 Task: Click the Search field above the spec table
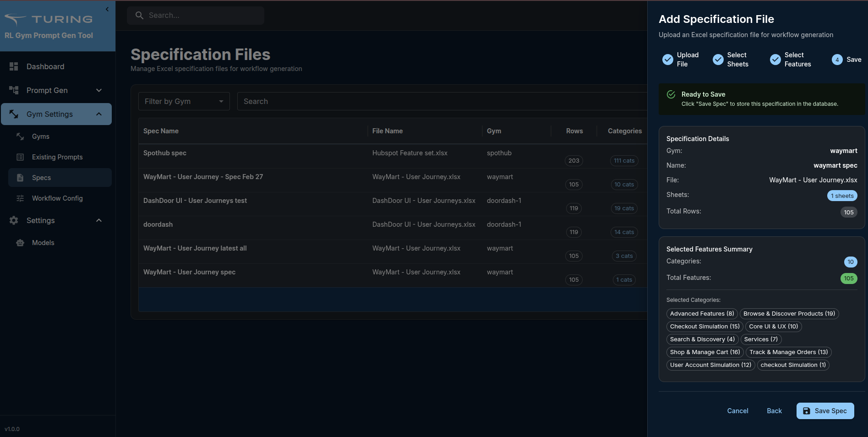tap(440, 101)
